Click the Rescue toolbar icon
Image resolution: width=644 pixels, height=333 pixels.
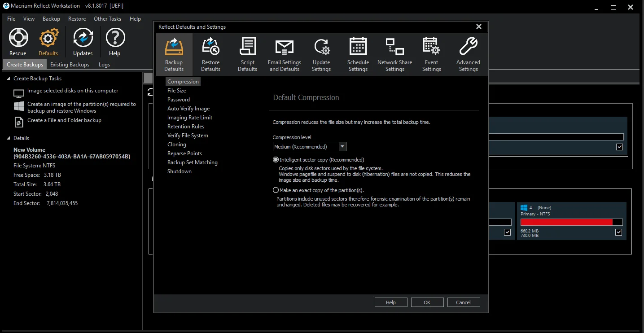(x=18, y=39)
